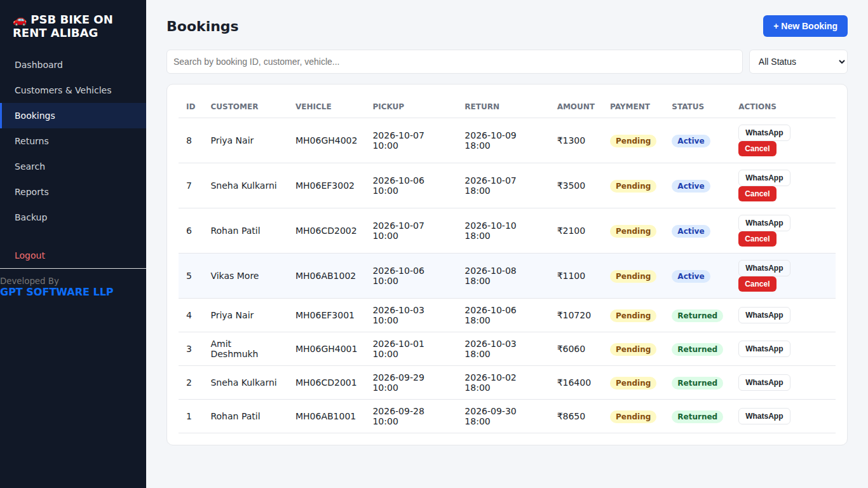
Task: Click the amount ₹10720
Action: click(x=574, y=315)
